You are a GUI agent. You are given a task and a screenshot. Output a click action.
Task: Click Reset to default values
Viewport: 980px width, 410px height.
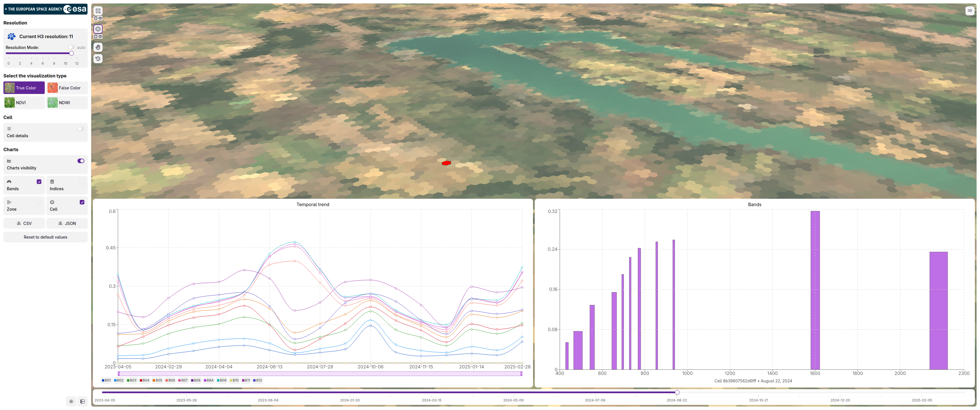(45, 237)
